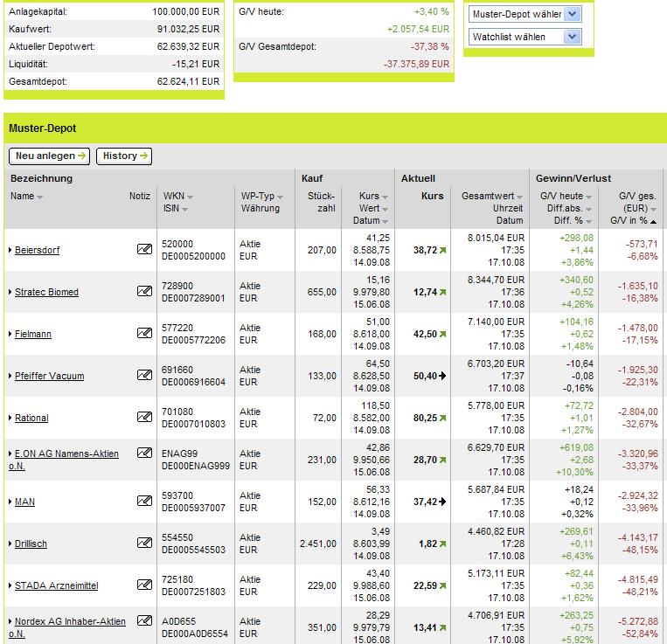Open the MAN stock link

point(24,502)
